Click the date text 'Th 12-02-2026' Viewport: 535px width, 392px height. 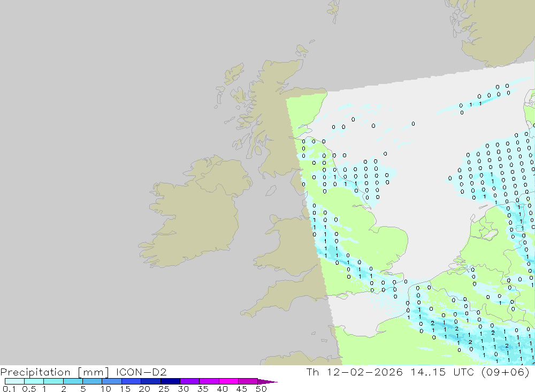pyautogui.click(x=355, y=372)
